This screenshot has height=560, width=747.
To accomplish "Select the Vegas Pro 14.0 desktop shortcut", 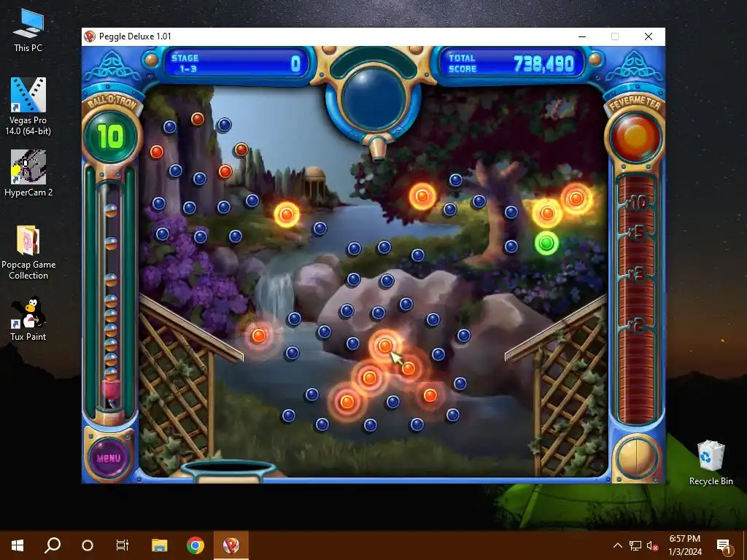I will [28, 106].
